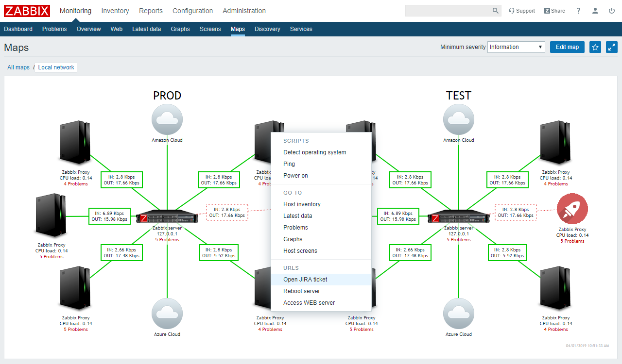Open help question mark icon
The image size is (622, 364).
579,11
